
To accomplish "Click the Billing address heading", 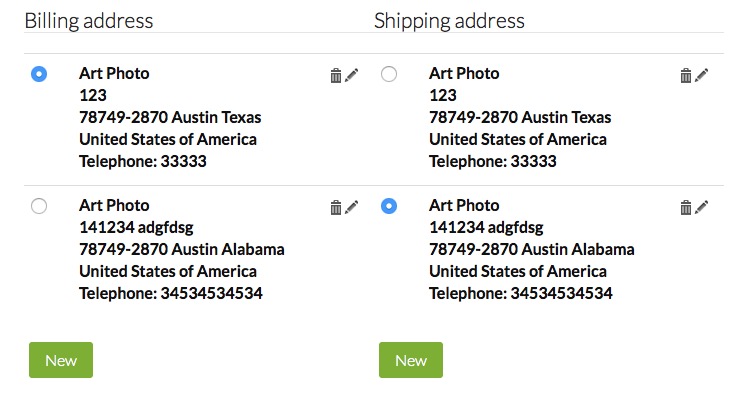I will (89, 21).
